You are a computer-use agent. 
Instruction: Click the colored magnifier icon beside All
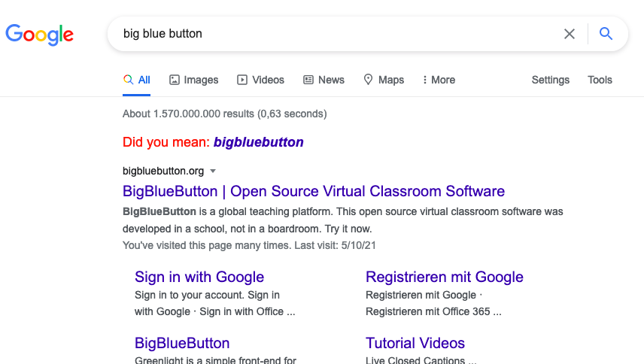coord(128,80)
